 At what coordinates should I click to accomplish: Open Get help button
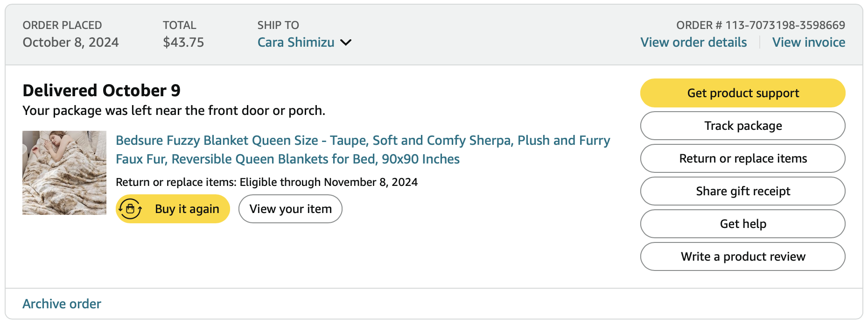point(742,224)
